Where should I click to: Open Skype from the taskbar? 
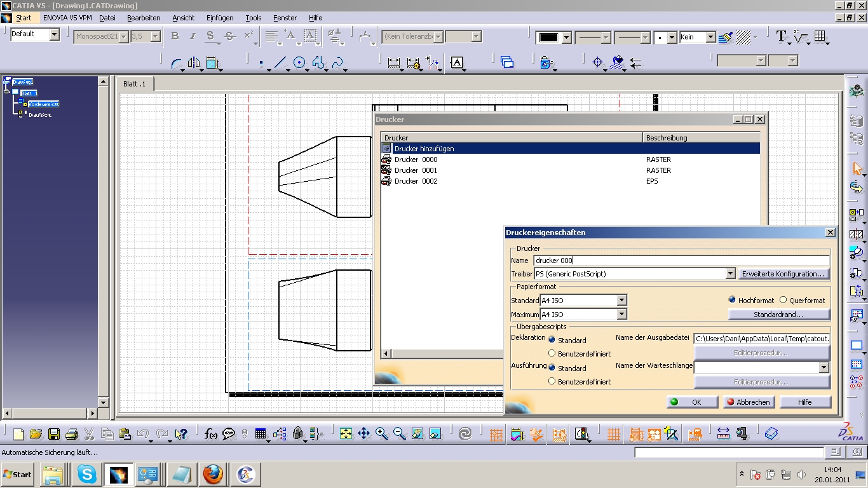pyautogui.click(x=86, y=475)
